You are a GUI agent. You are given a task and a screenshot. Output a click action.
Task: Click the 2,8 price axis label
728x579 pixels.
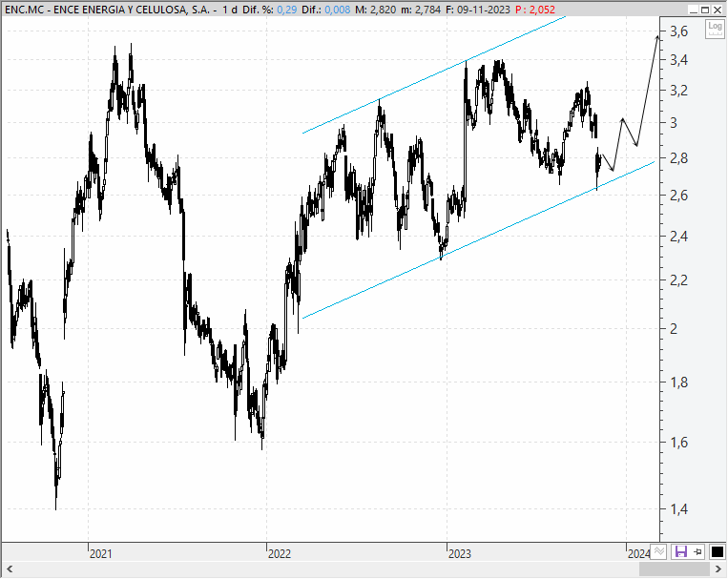tap(678, 158)
